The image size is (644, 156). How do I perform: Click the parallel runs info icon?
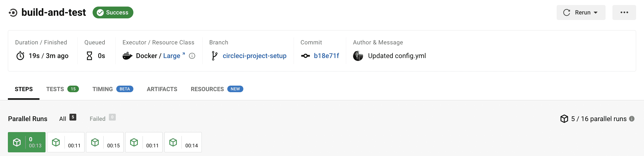coord(632,119)
